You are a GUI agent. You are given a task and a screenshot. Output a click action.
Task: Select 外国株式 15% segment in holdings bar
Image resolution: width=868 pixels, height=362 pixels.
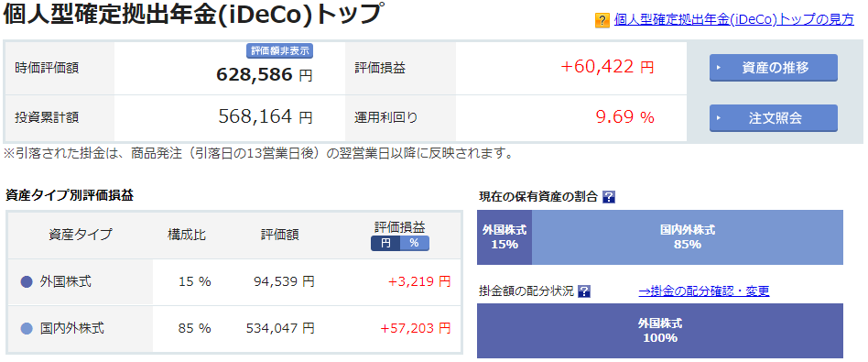[x=505, y=237]
